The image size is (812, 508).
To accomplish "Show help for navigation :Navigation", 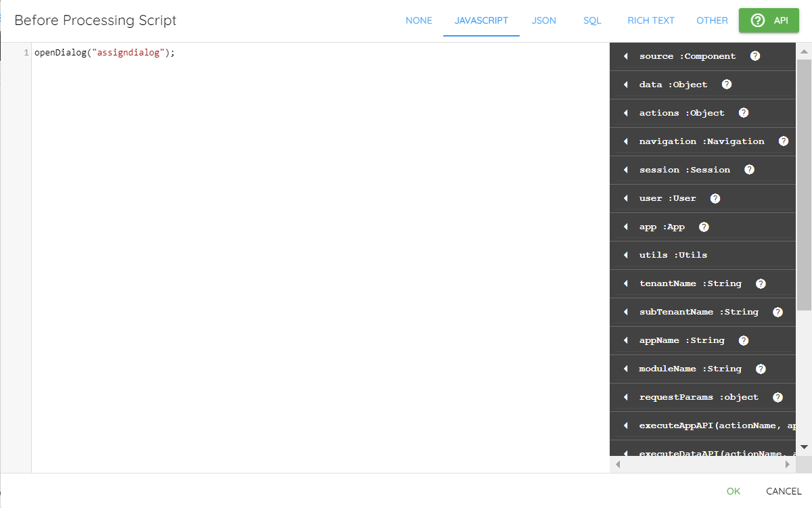I will [x=784, y=141].
